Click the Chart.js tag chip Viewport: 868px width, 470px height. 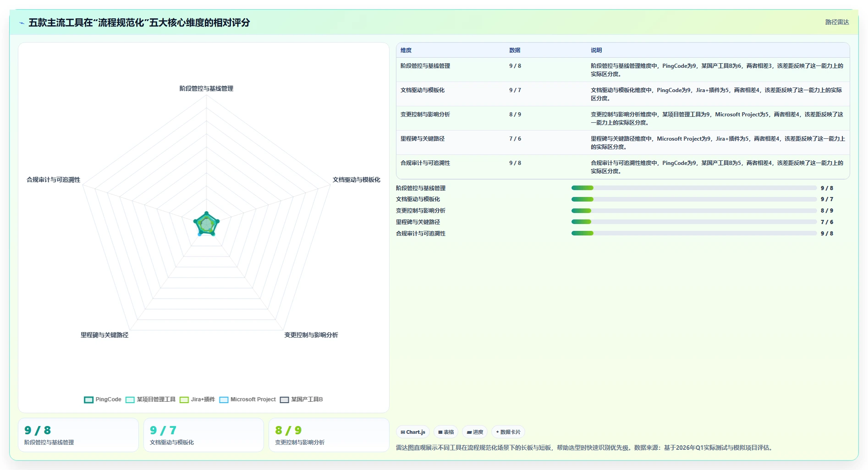click(x=413, y=432)
